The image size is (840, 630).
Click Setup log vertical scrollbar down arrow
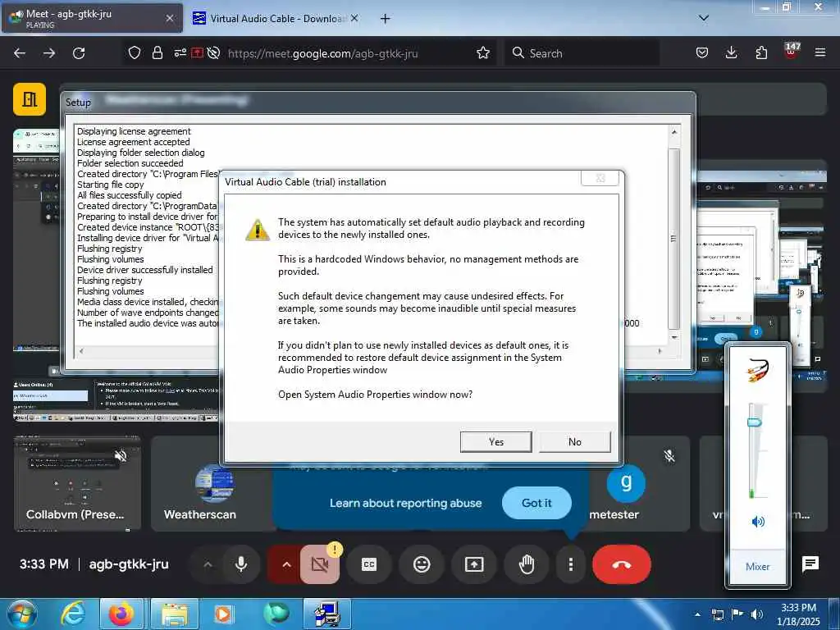coord(674,337)
